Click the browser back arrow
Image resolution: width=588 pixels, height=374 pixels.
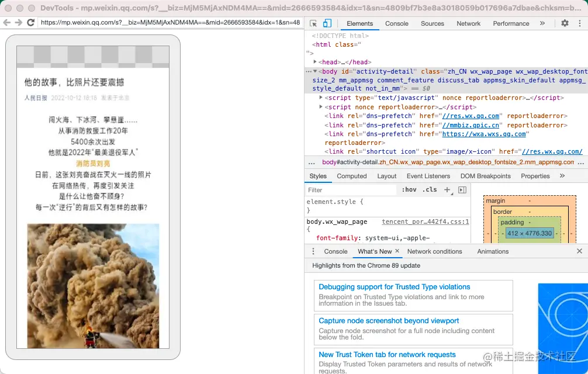pyautogui.click(x=7, y=22)
